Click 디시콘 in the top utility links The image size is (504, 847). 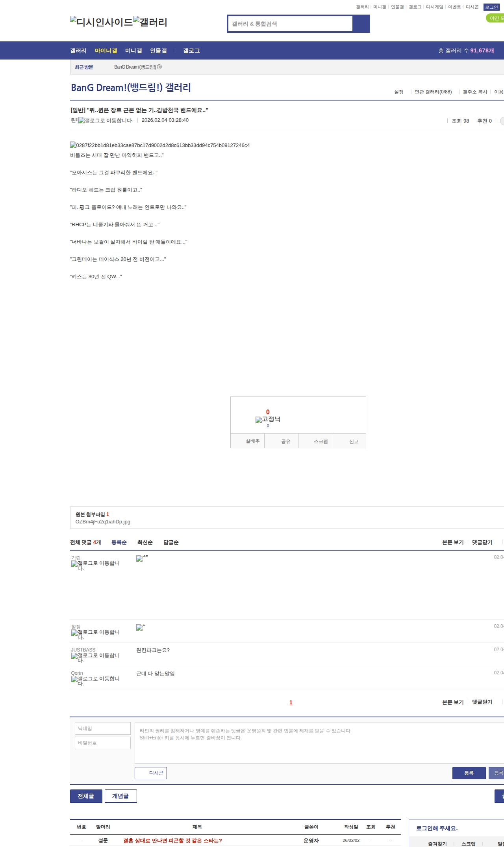tap(472, 7)
